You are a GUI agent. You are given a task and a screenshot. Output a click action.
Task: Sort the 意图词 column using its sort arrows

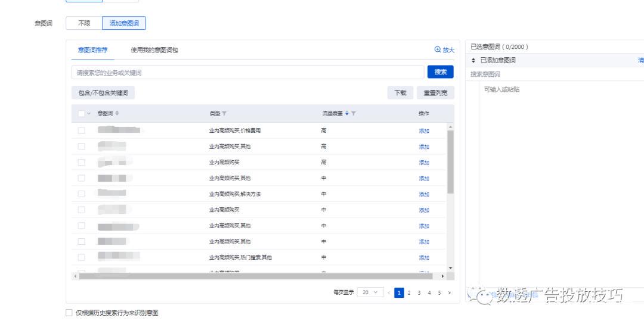(117, 113)
